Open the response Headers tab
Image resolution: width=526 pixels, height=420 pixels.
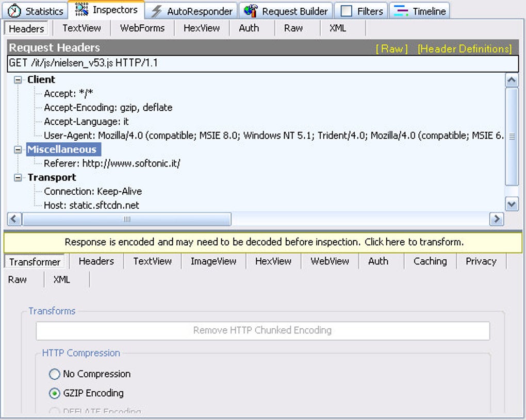(x=96, y=261)
